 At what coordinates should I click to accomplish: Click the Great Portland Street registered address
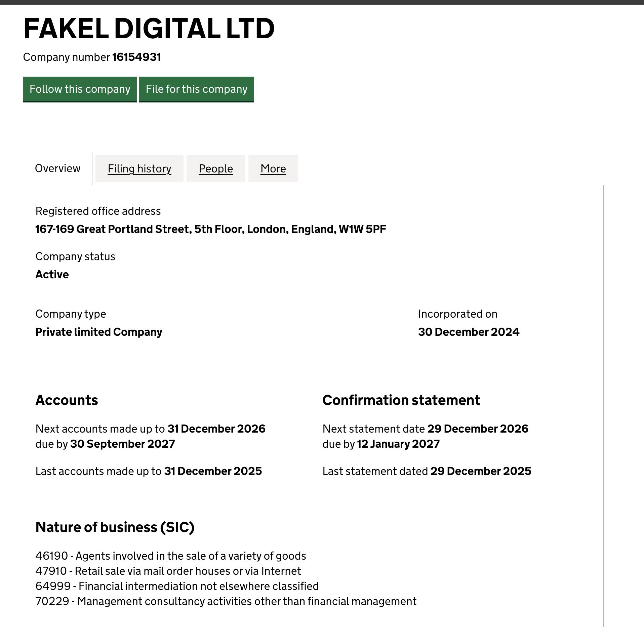pos(211,229)
